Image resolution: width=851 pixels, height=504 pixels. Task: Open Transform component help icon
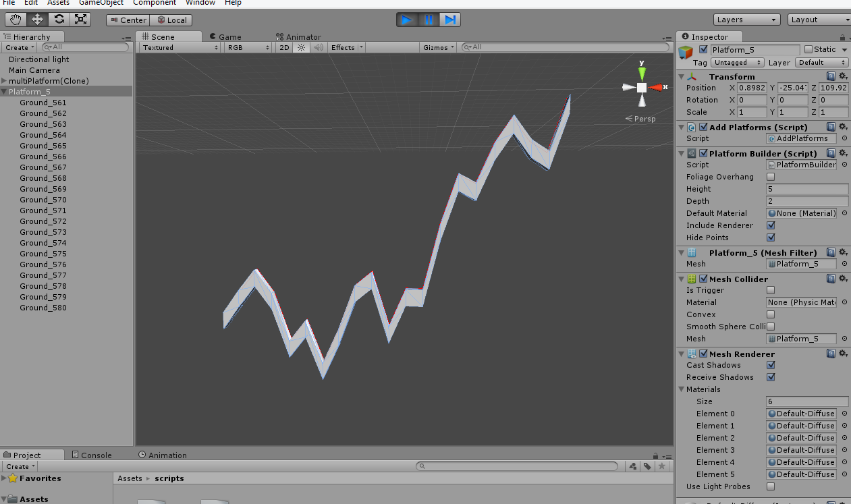pyautogui.click(x=831, y=76)
